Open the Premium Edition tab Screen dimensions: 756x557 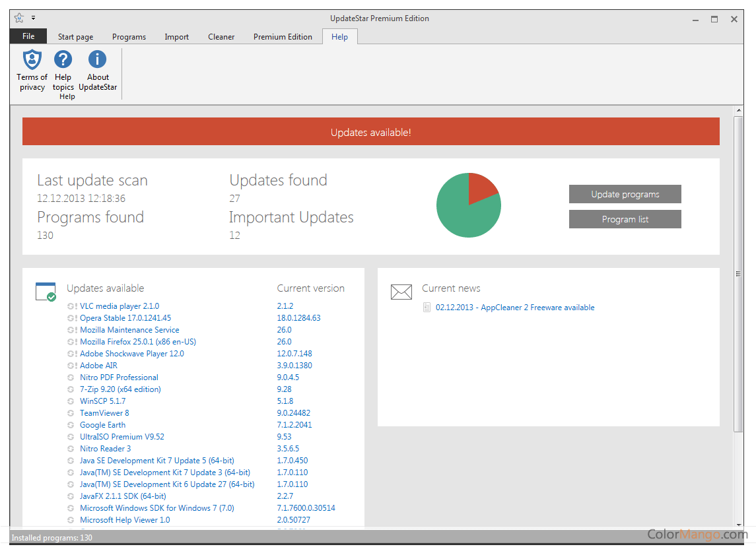click(x=283, y=37)
